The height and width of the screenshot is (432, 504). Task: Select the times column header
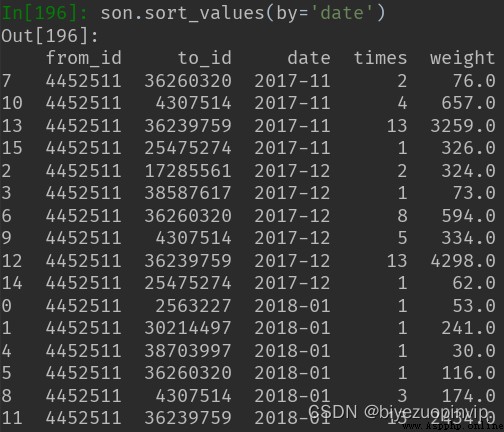click(380, 58)
